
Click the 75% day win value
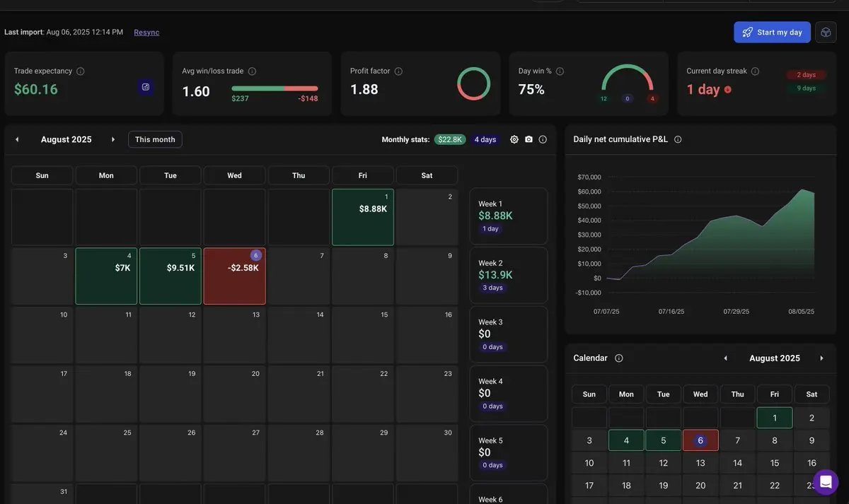tap(531, 90)
